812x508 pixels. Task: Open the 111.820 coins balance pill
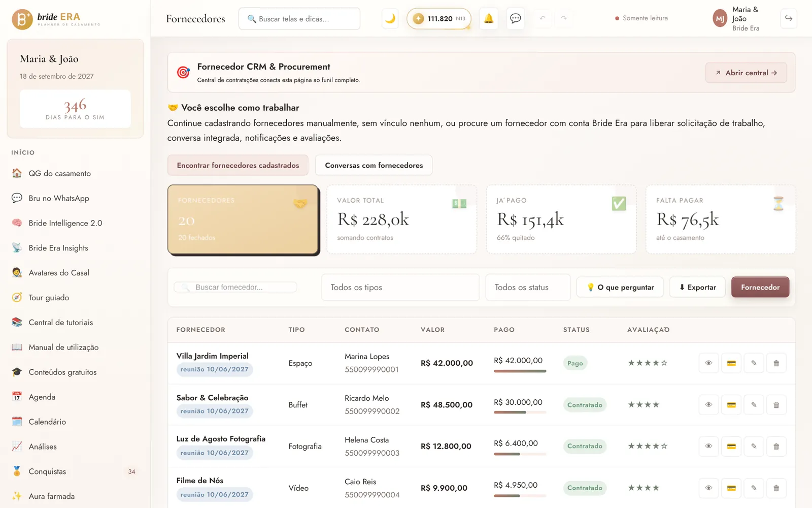(439, 19)
